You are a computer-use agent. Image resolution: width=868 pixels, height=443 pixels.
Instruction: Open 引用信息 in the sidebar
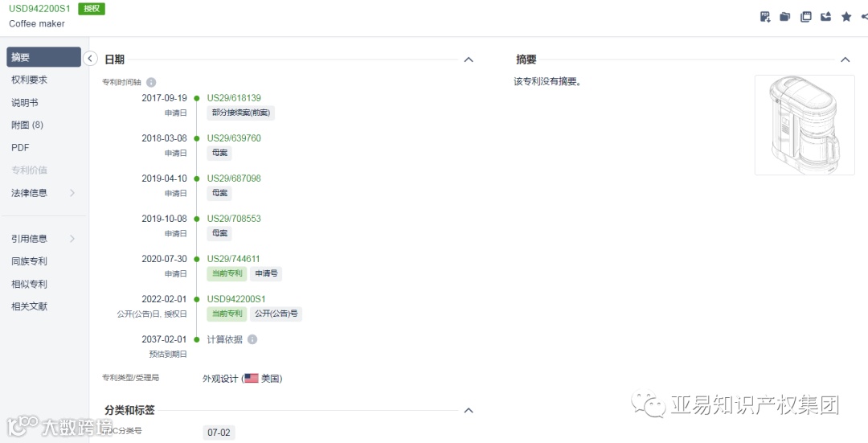(x=30, y=239)
